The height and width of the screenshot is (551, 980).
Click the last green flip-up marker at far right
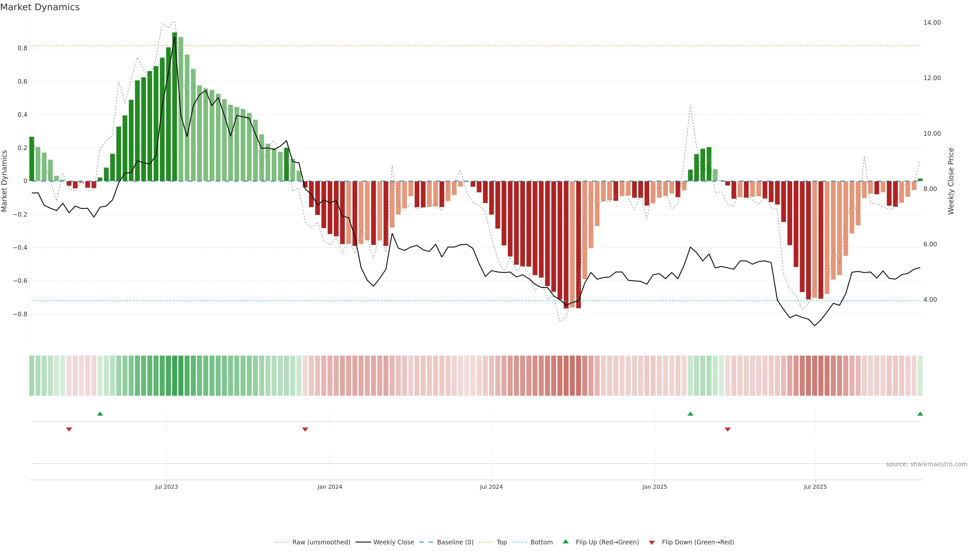pyautogui.click(x=920, y=414)
